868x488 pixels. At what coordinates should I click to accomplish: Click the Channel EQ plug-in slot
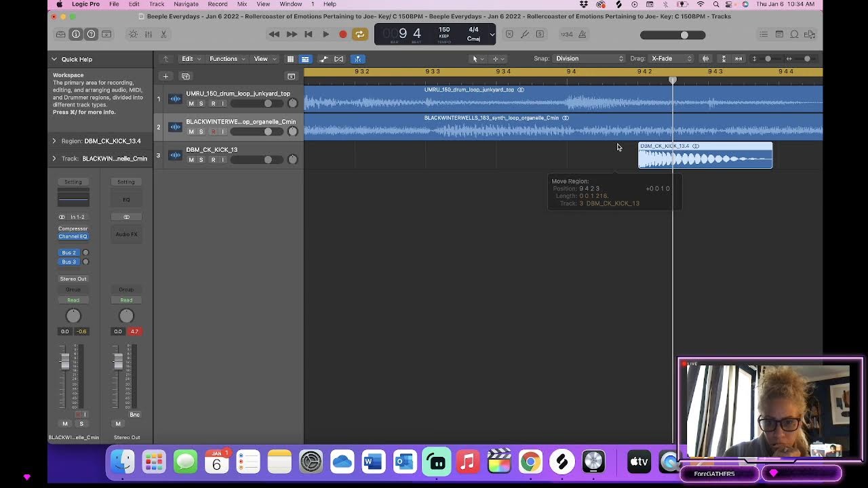[73, 237]
